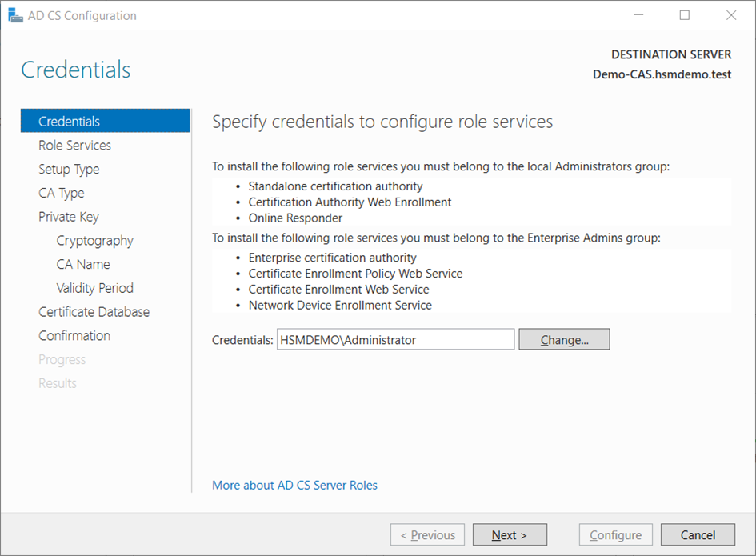
Task: Minimize the wizard window
Action: [x=638, y=15]
